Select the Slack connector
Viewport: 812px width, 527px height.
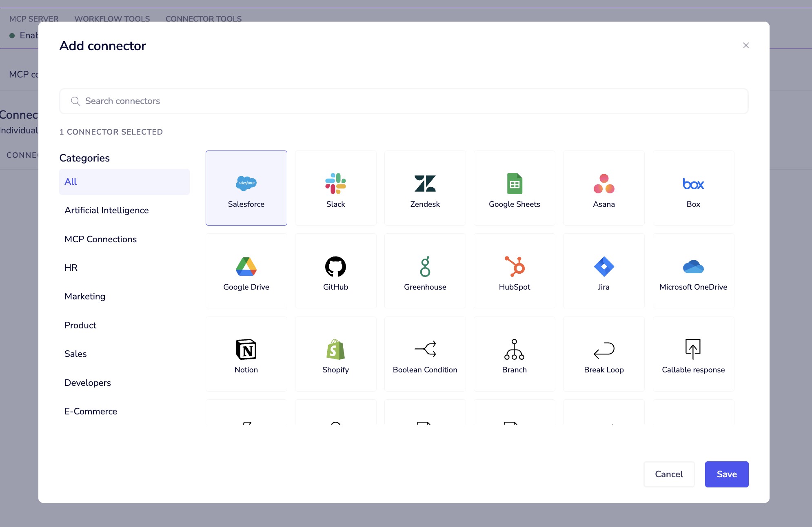coord(335,188)
